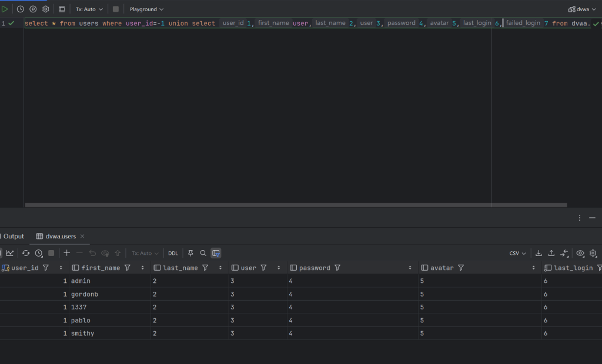Click the stop square in the editor toolbar
This screenshot has width=602, height=364.
tap(116, 9)
